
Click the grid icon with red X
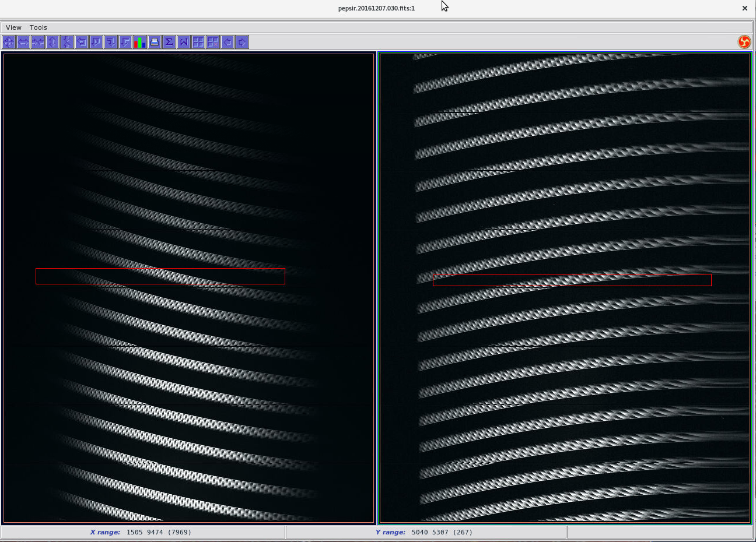point(213,42)
